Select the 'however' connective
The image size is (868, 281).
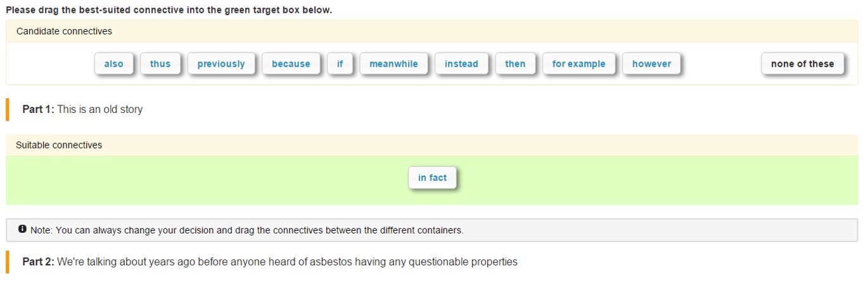(x=651, y=64)
